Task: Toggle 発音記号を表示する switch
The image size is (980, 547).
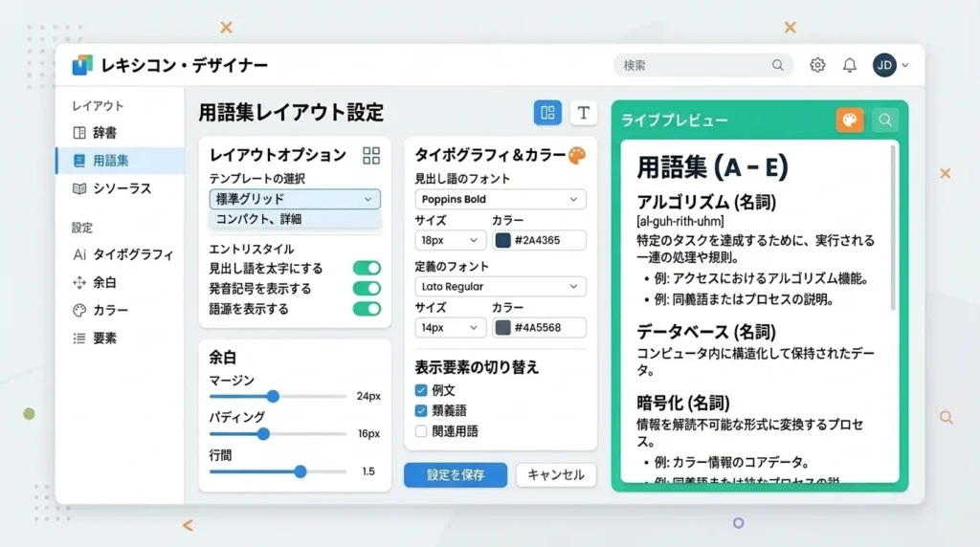Action: [367, 289]
